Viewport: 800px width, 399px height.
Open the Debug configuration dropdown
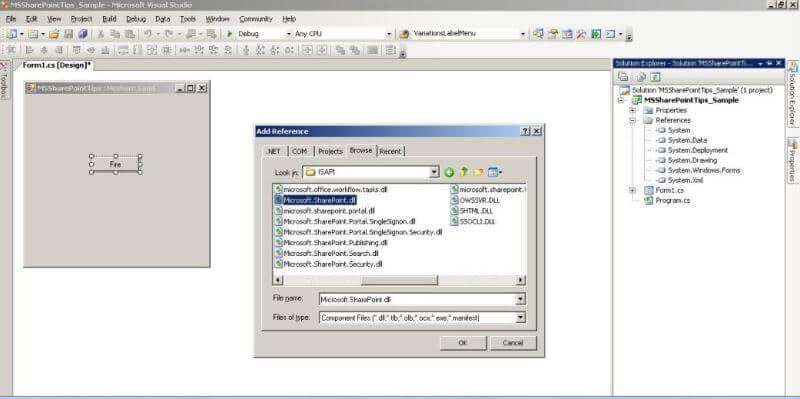(x=288, y=34)
